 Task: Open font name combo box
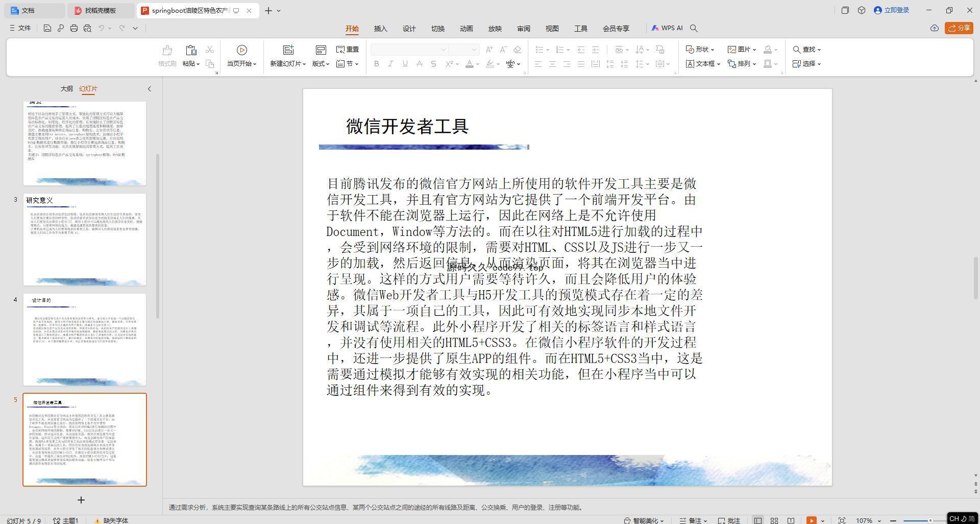coord(409,50)
